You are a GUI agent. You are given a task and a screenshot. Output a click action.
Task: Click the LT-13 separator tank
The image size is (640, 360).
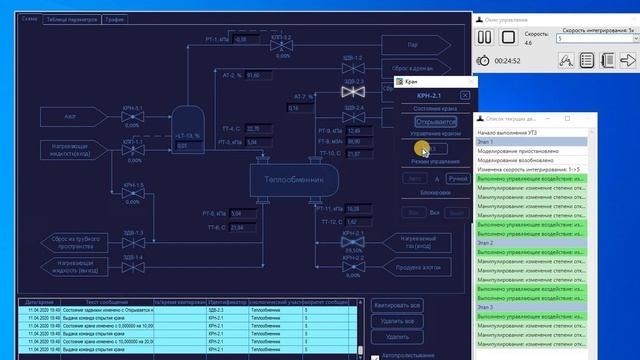188,129
